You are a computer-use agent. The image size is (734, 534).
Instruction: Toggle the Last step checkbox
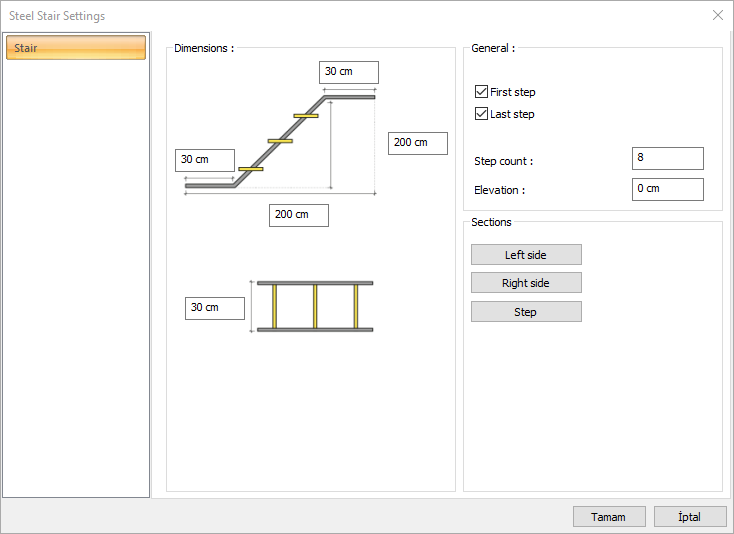482,114
